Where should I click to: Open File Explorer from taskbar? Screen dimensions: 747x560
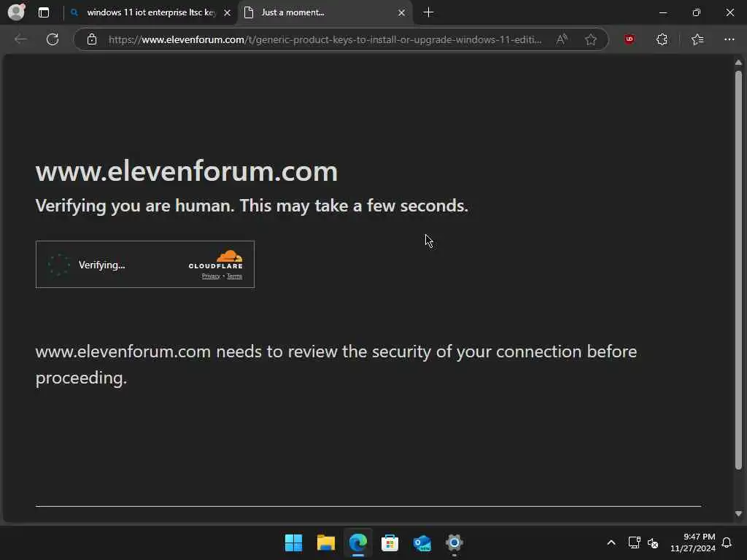click(x=326, y=542)
